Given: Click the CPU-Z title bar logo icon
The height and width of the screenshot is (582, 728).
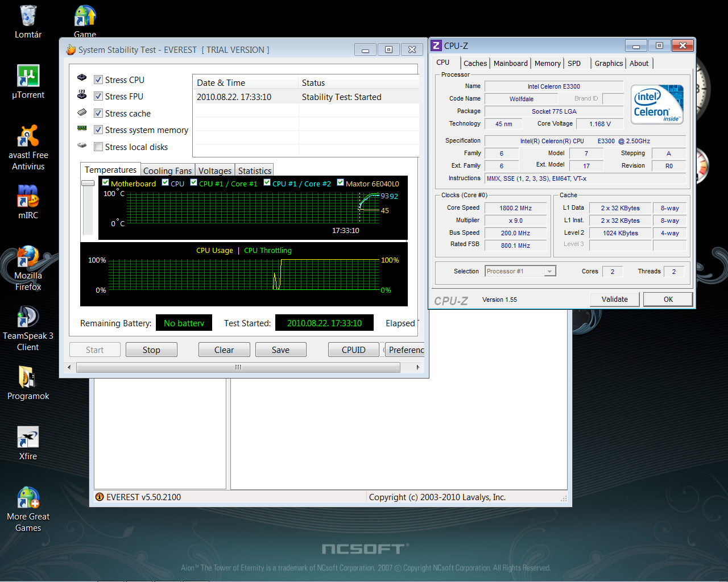Looking at the screenshot, I should [x=436, y=45].
